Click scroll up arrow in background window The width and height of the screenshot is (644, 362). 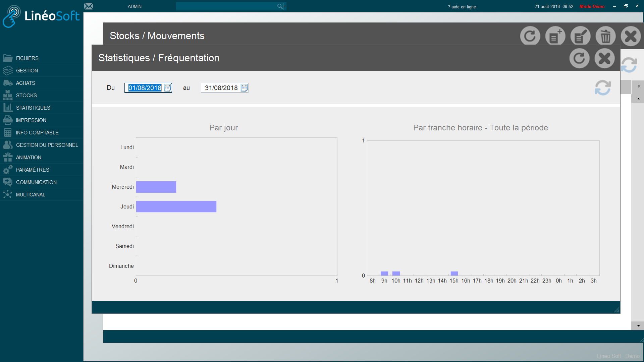point(638,99)
